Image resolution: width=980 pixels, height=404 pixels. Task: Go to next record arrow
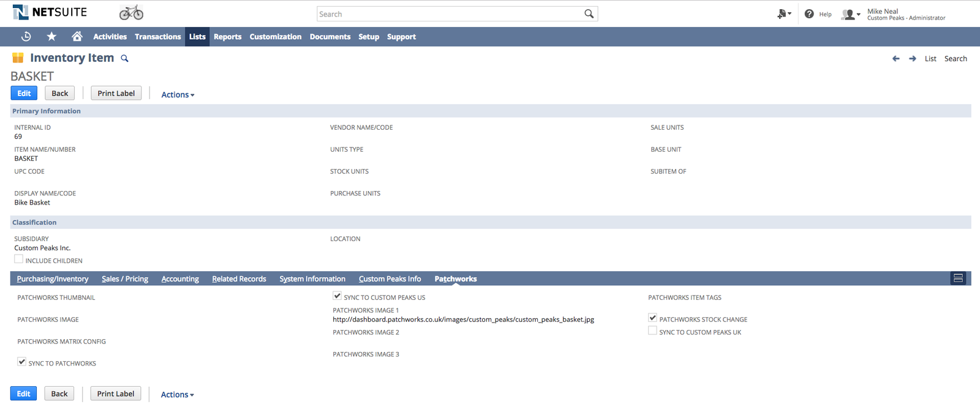[x=913, y=59]
